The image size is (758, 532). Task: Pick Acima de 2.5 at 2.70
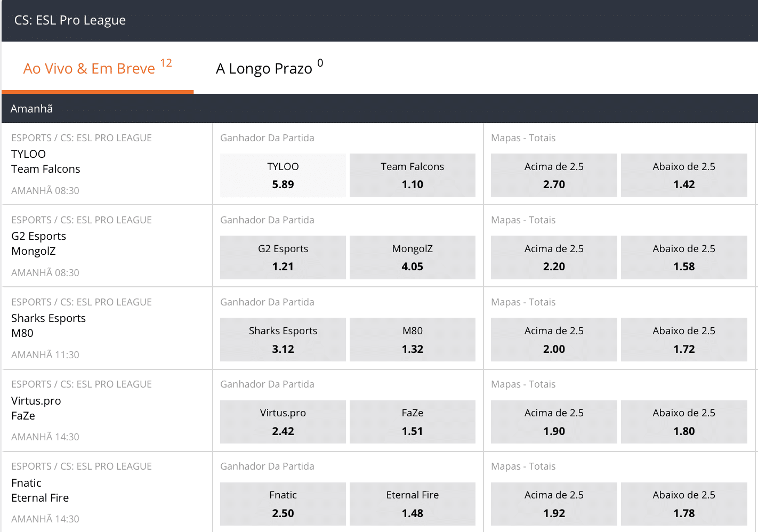pos(554,175)
